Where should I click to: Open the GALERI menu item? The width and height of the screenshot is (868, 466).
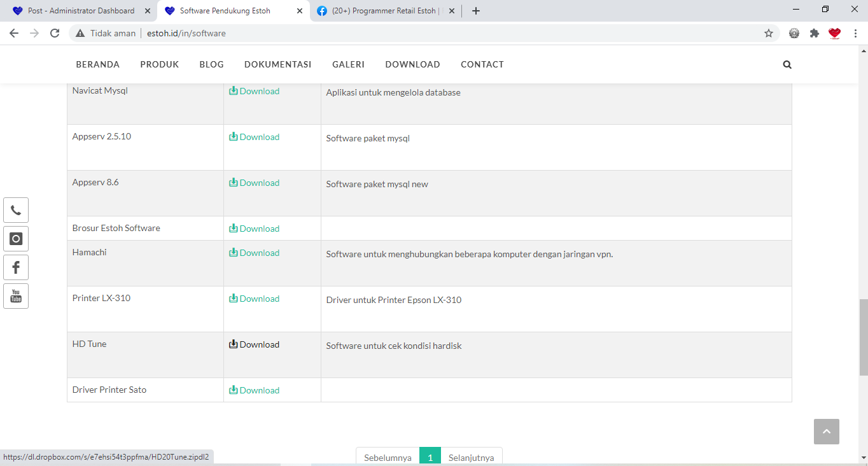(x=348, y=64)
